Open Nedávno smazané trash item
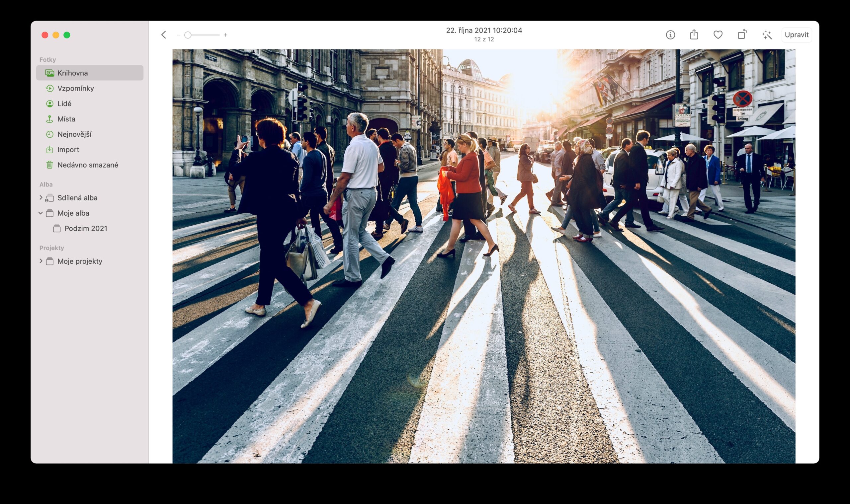 (88, 165)
